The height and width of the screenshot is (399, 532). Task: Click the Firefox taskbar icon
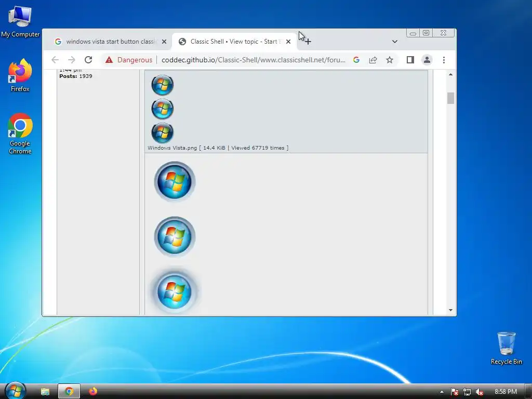point(92,392)
